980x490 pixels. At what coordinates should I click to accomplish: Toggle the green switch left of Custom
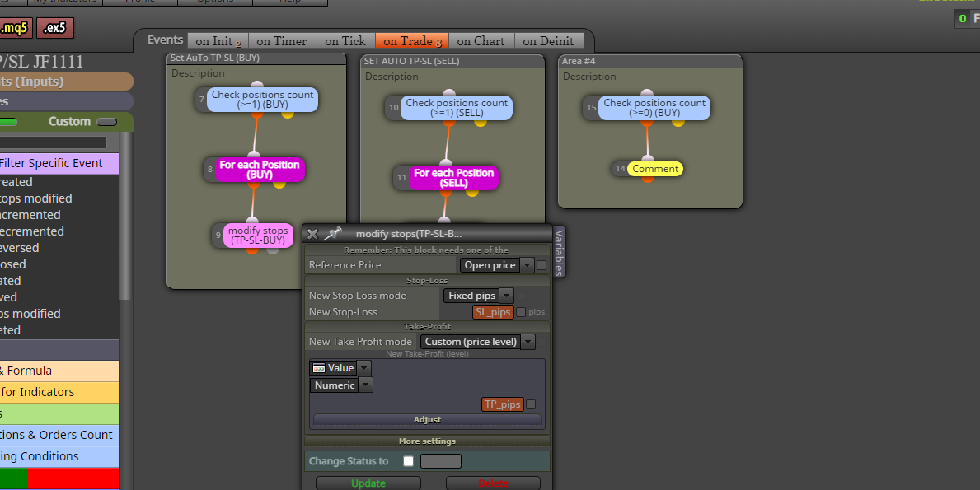[9, 122]
